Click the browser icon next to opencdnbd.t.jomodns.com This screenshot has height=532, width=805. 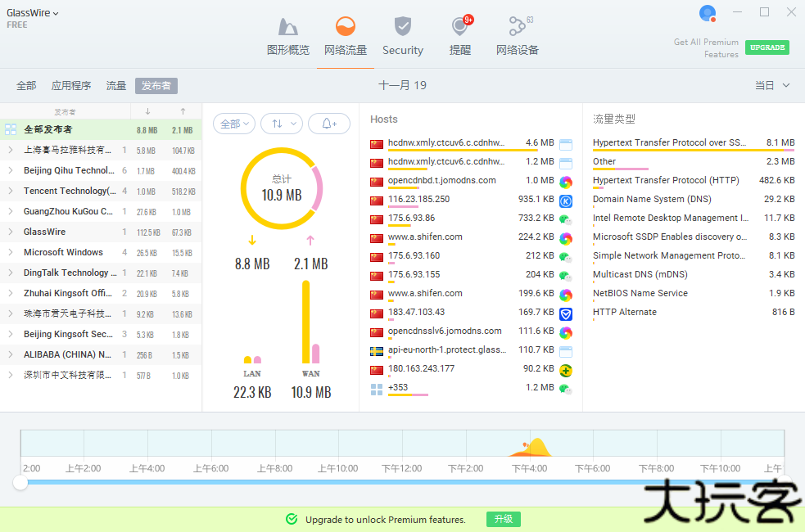click(x=566, y=183)
